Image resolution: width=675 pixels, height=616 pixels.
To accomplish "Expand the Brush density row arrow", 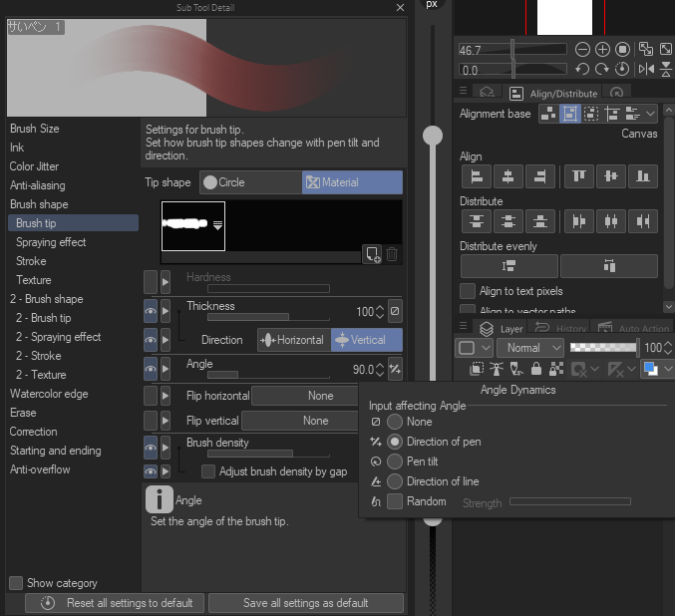I will 166,448.
